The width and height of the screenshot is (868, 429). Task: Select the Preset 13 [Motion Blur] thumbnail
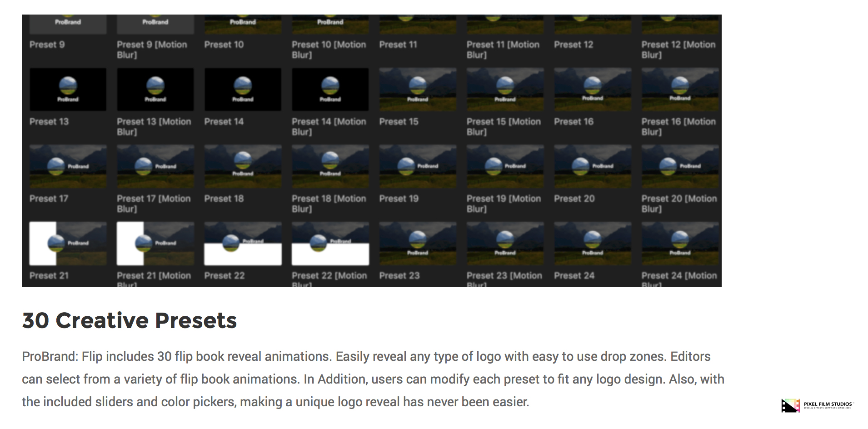point(155,90)
